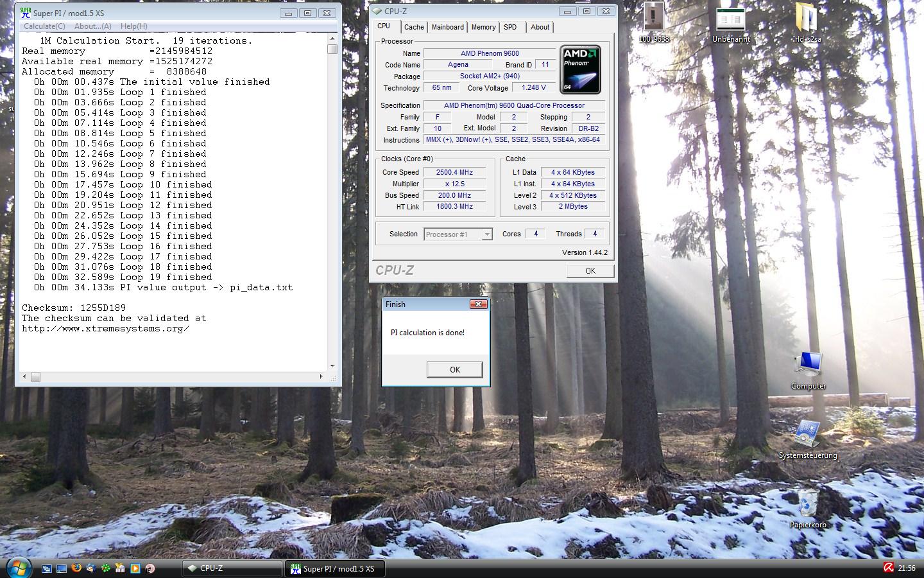Click OK in the Finish dialog

tap(455, 369)
